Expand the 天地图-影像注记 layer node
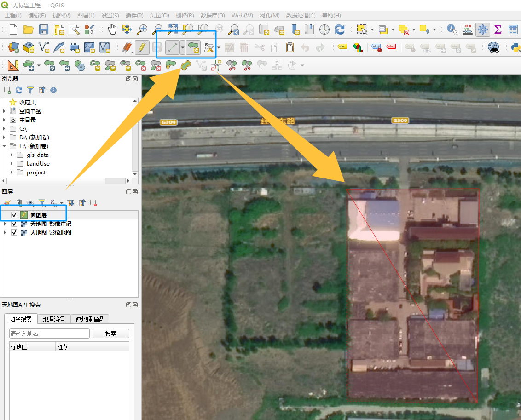Viewport: 521px width, 420px height. pos(5,224)
